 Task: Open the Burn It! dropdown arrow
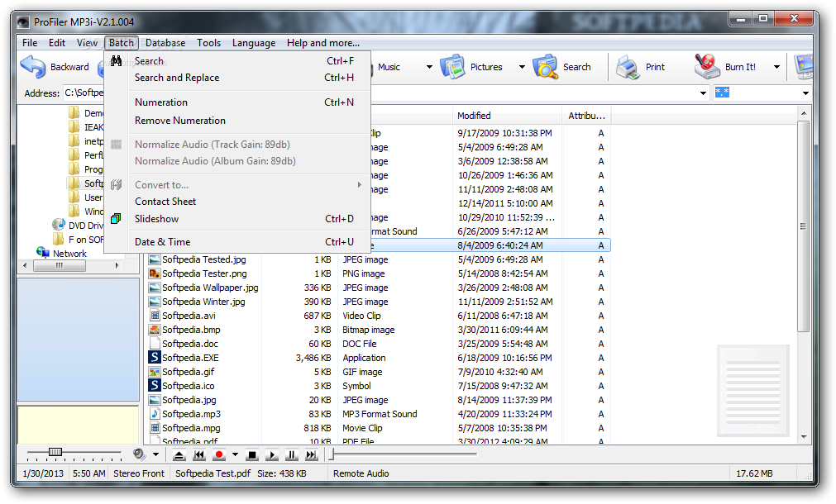[x=776, y=67]
